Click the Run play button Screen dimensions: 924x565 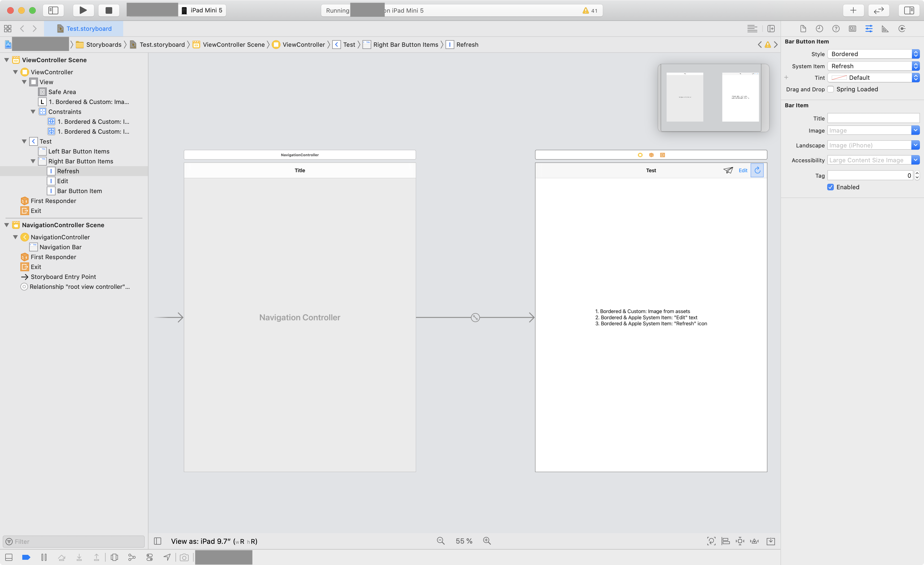tap(83, 10)
